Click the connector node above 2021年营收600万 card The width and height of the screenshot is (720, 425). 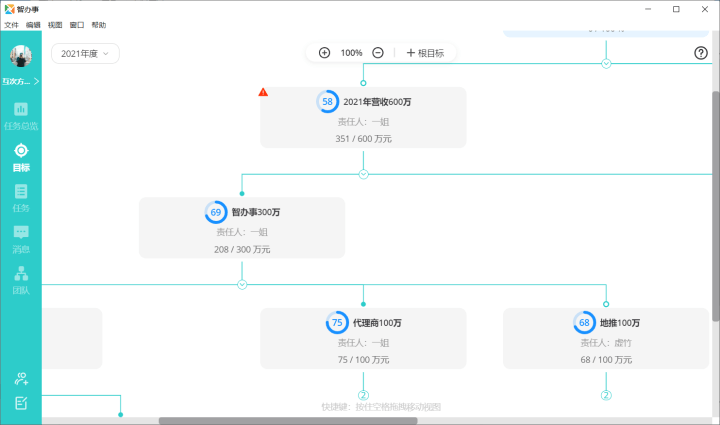coord(363,83)
